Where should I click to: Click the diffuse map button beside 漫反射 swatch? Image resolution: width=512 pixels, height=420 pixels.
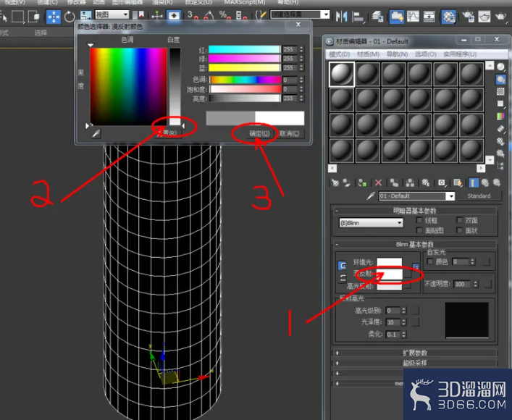point(408,274)
